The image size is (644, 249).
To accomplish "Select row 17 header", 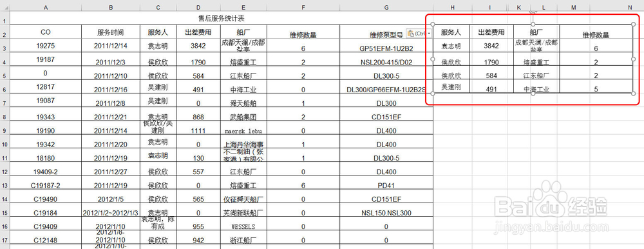I will pos(5,237).
